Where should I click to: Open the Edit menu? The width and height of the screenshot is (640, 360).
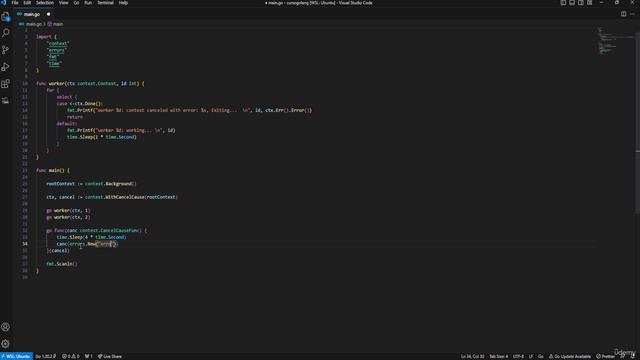click(27, 2)
